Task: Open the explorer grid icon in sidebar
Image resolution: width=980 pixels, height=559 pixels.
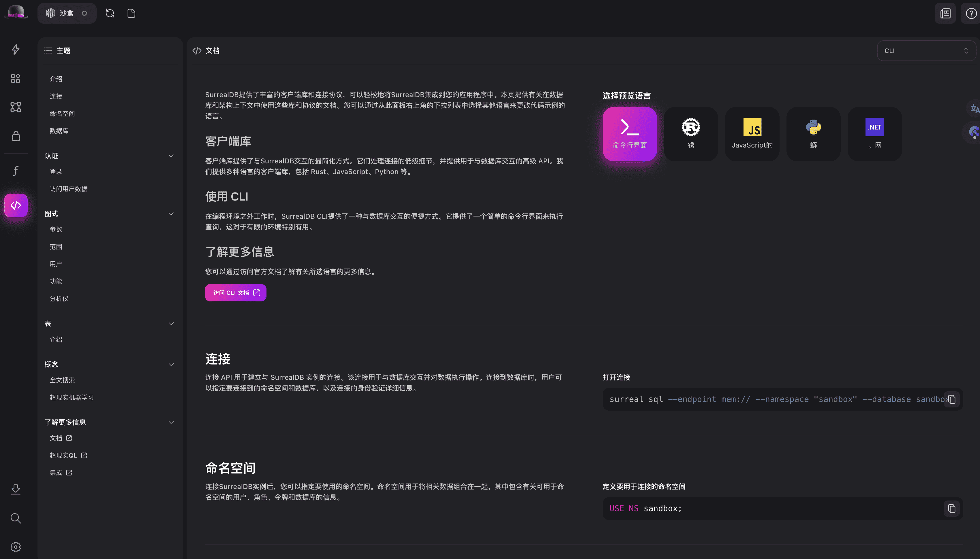Action: 15,78
